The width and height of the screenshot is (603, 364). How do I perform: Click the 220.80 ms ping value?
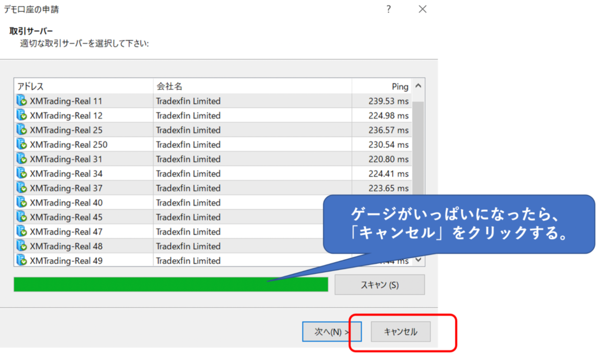click(389, 159)
